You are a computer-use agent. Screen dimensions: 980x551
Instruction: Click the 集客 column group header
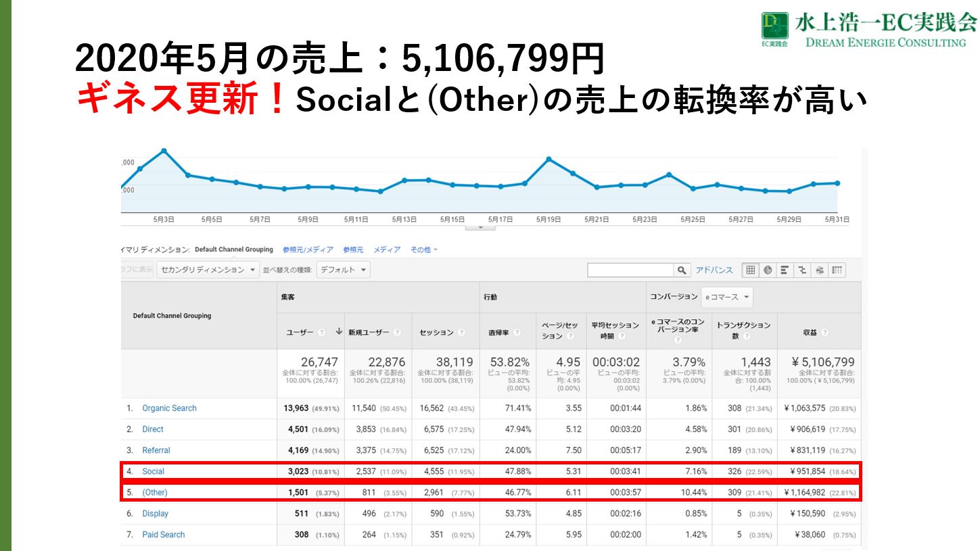(287, 297)
